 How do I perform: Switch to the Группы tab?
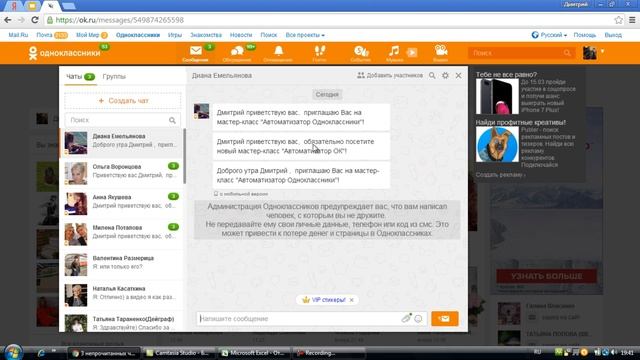point(114,76)
